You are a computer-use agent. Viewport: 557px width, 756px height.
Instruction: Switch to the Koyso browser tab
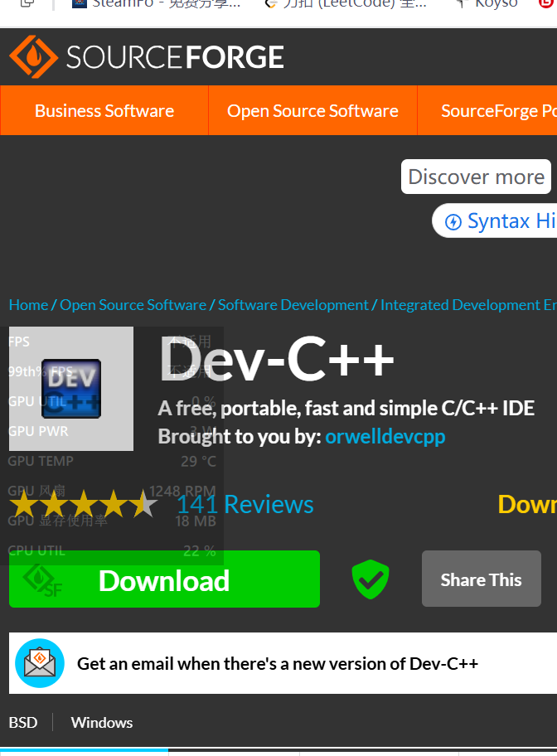pyautogui.click(x=487, y=4)
